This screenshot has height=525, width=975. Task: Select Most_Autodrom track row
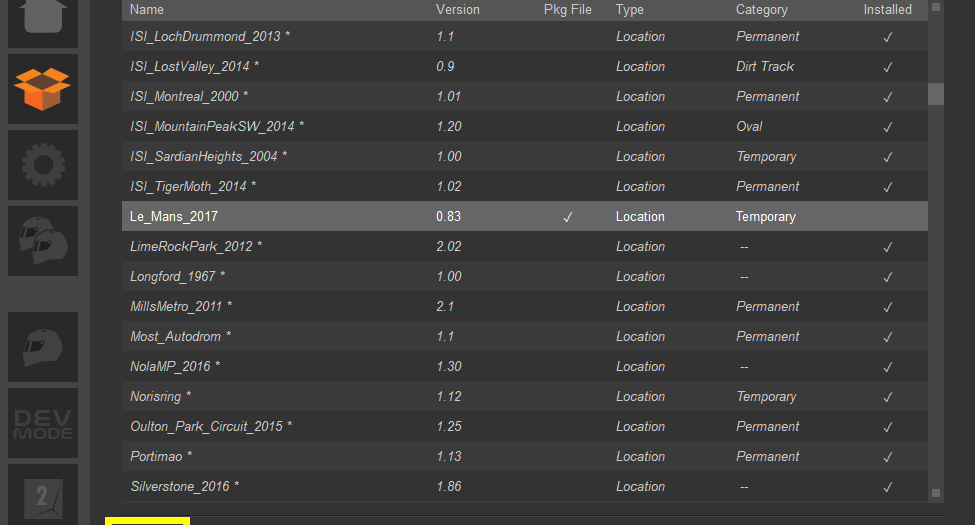(x=525, y=336)
